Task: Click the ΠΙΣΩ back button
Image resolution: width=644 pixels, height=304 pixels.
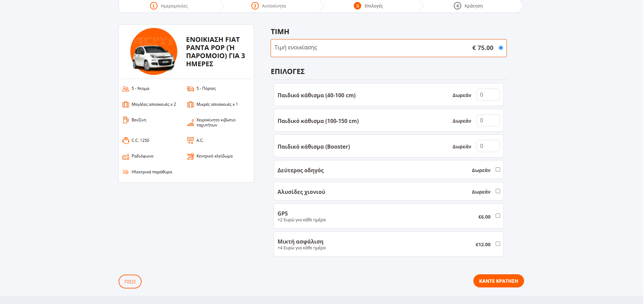Action: (x=130, y=281)
